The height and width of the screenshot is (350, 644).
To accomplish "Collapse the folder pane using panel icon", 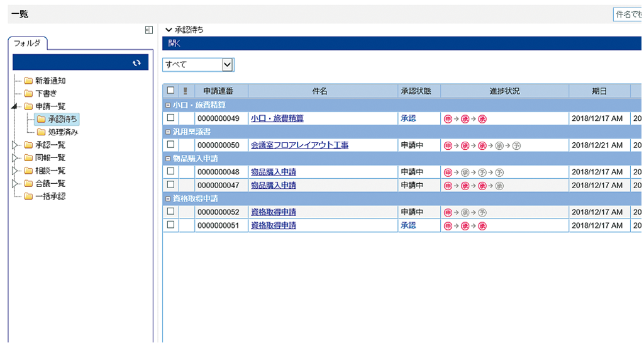I will [149, 30].
